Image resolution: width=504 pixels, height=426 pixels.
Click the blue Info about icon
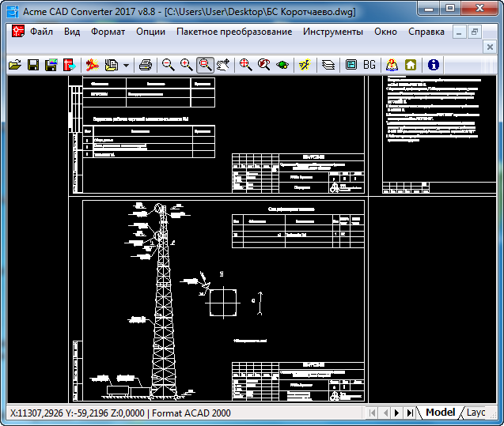433,65
